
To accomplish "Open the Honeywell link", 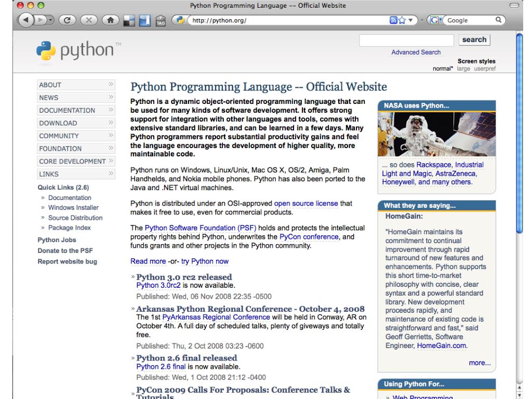I will click(x=398, y=182).
